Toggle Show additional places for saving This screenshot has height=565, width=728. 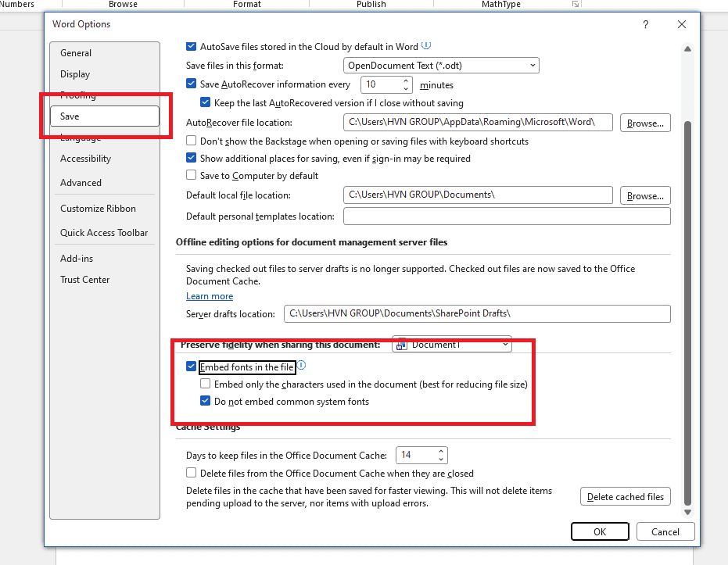click(191, 158)
